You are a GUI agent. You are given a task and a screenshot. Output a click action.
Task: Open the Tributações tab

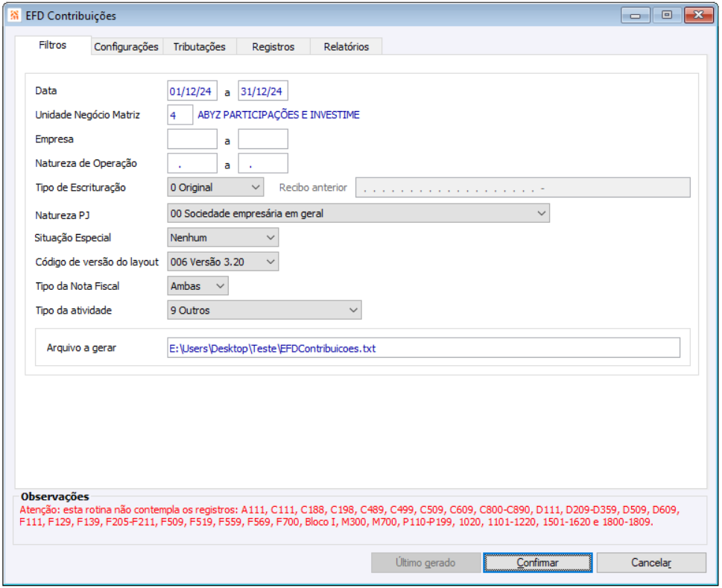[200, 46]
